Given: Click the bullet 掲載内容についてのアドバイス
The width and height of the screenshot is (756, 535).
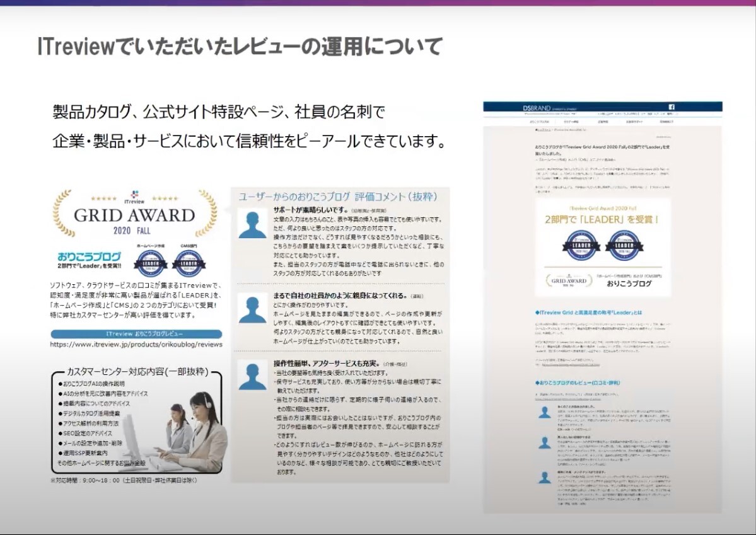Looking at the screenshot, I should coord(94,403).
